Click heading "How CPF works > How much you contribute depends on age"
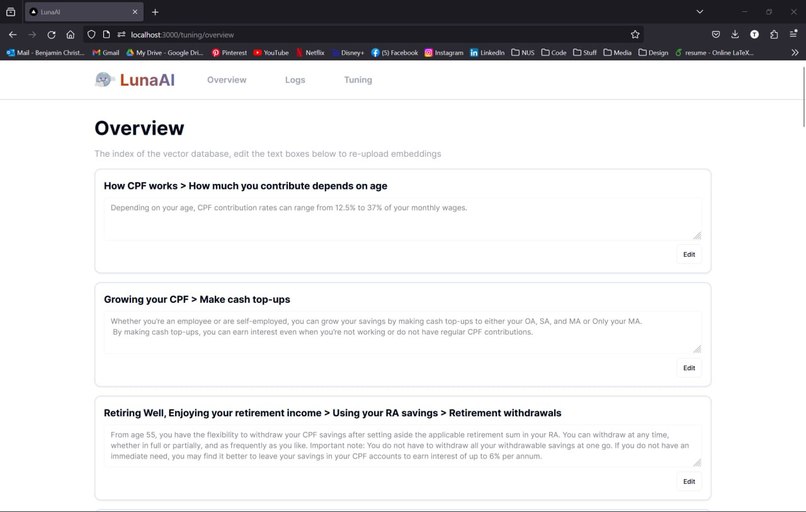 pyautogui.click(x=246, y=186)
